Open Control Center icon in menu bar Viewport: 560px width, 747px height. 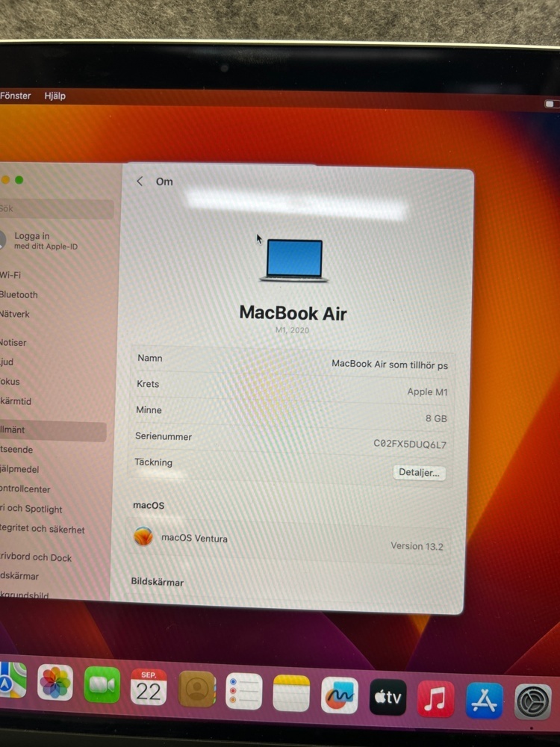[550, 104]
